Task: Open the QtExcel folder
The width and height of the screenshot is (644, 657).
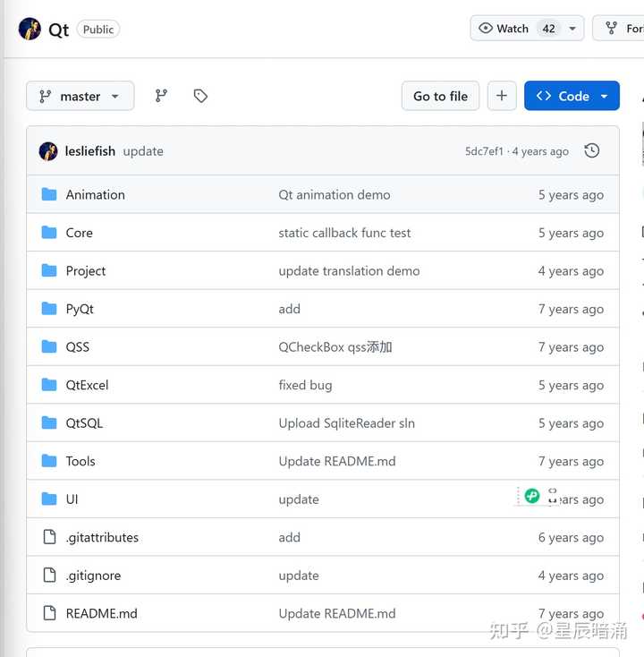Action: click(x=87, y=385)
